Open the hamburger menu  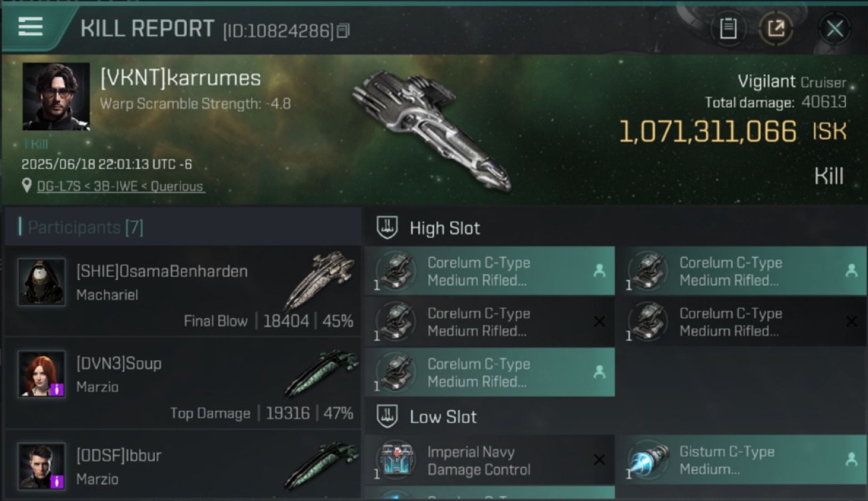[x=31, y=27]
